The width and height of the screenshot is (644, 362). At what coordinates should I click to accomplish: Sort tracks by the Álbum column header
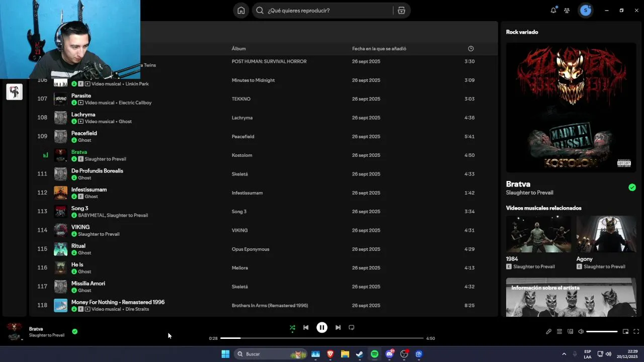239,49
